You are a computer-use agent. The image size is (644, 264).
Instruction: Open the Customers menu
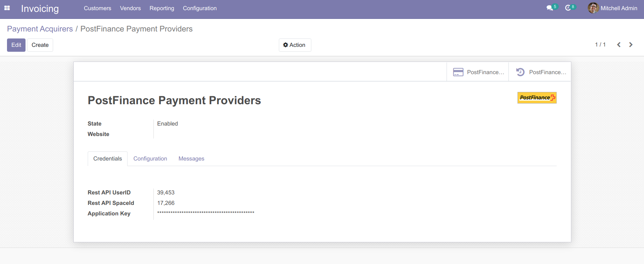pyautogui.click(x=97, y=8)
